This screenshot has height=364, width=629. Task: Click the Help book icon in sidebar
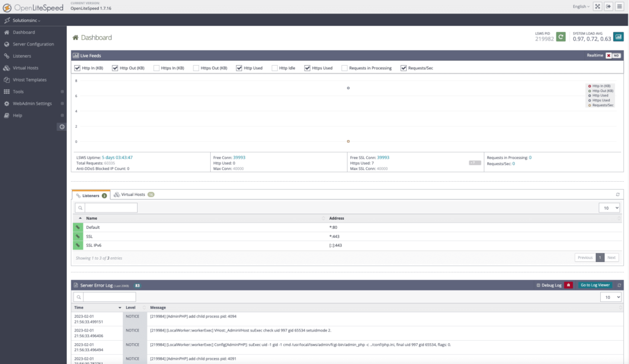6,115
